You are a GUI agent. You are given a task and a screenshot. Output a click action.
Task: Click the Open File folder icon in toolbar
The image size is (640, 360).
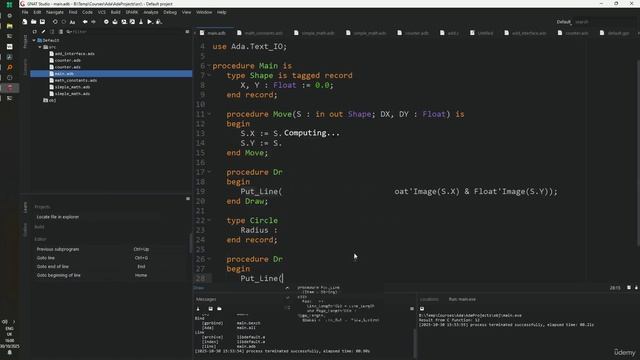[x=33, y=22]
